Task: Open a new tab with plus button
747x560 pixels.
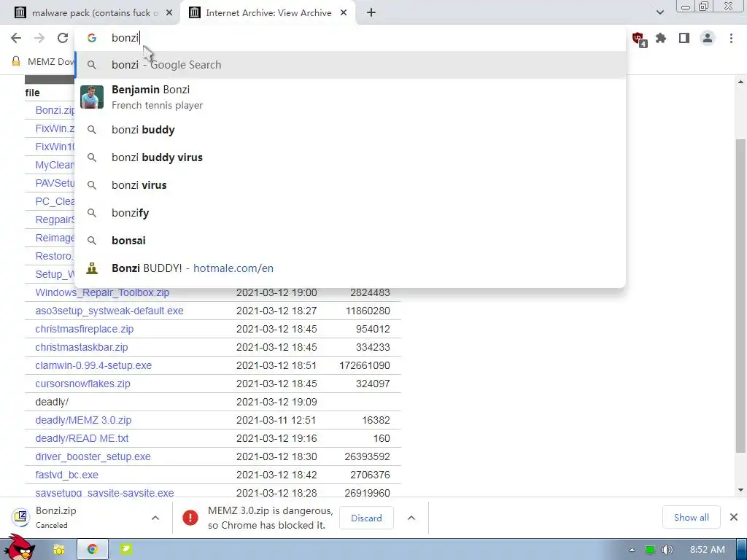Action: click(371, 13)
